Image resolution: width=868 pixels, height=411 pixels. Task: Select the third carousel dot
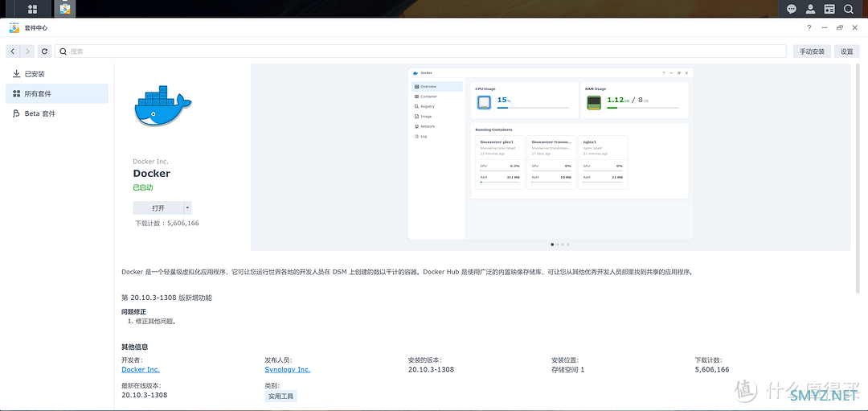(x=563, y=245)
